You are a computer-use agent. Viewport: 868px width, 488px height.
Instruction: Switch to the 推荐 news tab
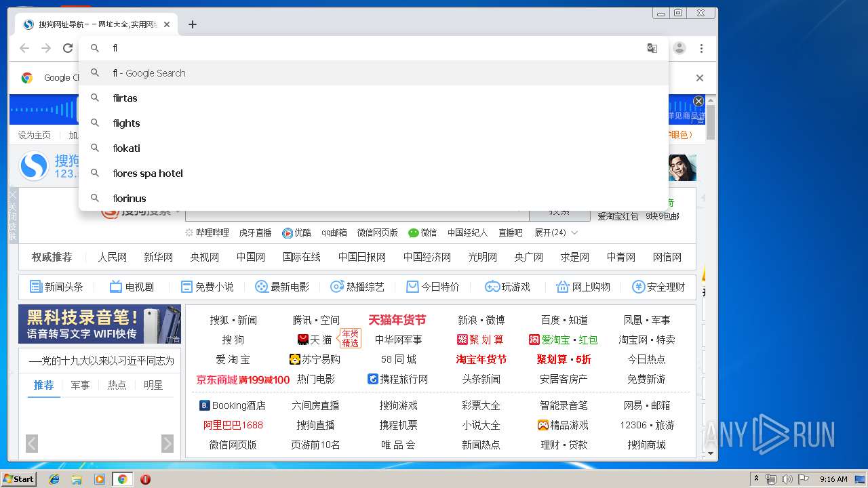(43, 385)
